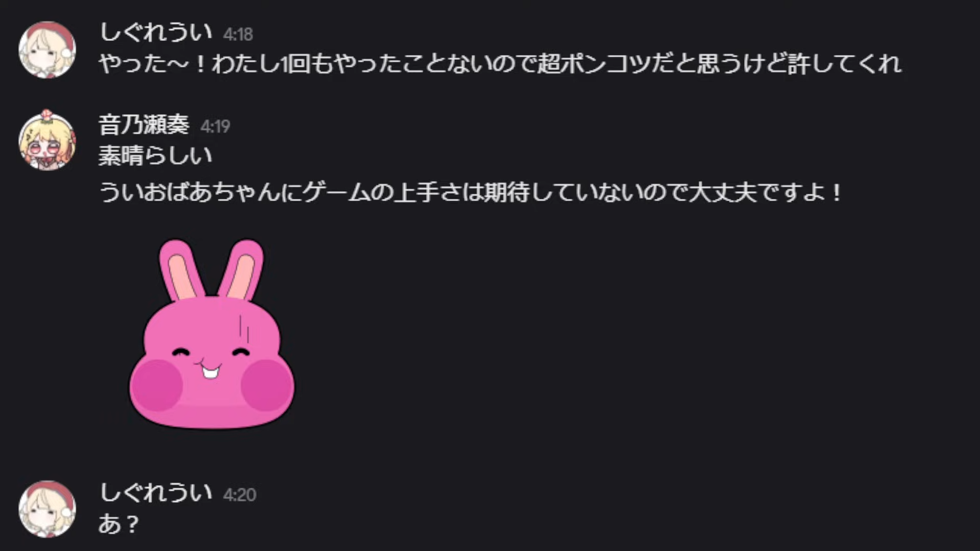
Task: Click the rabbit sticker's left blush cheek
Action: [156, 385]
